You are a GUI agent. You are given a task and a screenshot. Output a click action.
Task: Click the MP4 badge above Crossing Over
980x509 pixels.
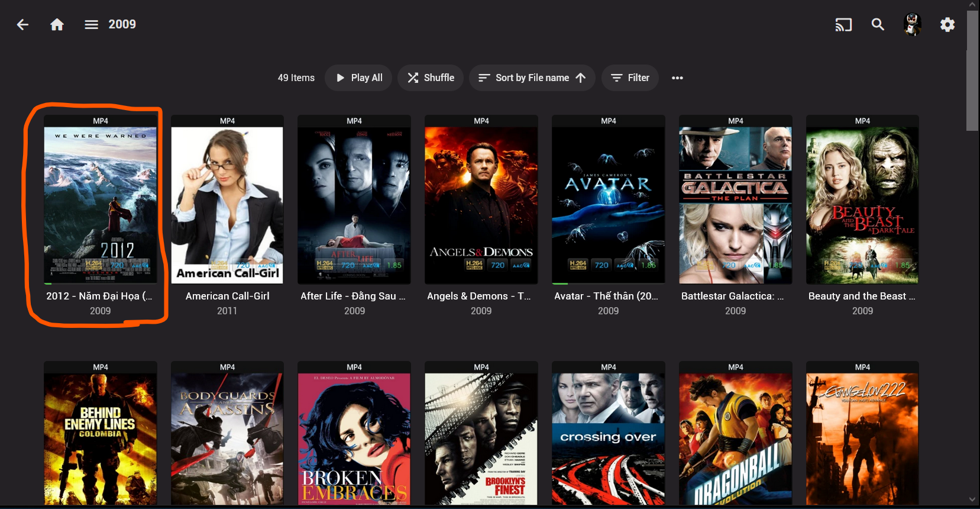[609, 367]
